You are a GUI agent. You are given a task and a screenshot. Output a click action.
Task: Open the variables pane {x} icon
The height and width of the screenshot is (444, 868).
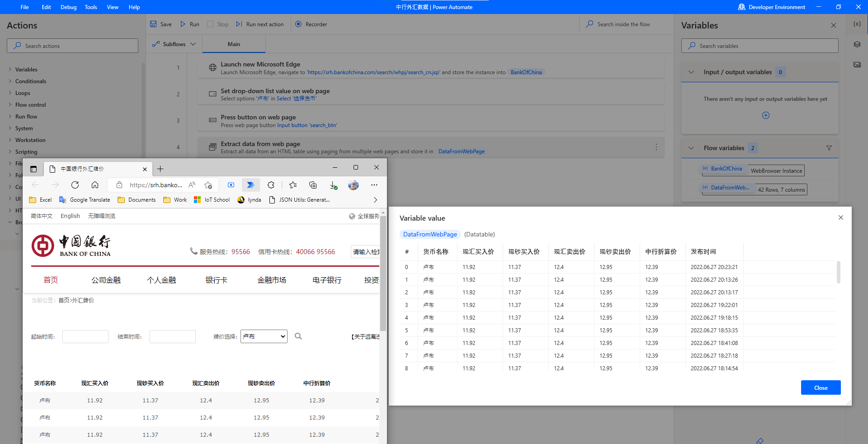click(857, 24)
